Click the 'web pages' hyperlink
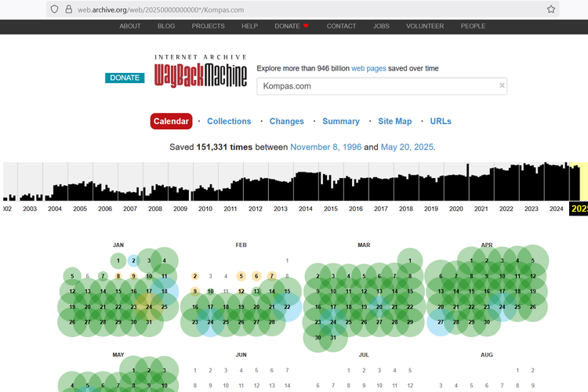Screen dimensions: 588x392 [368, 68]
